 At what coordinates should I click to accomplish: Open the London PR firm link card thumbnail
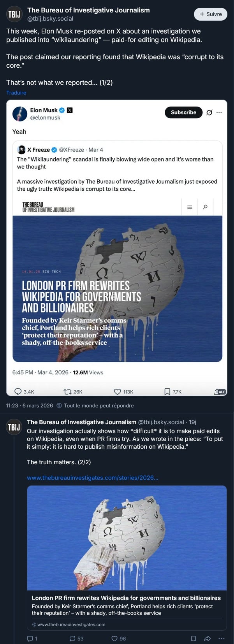click(127, 538)
